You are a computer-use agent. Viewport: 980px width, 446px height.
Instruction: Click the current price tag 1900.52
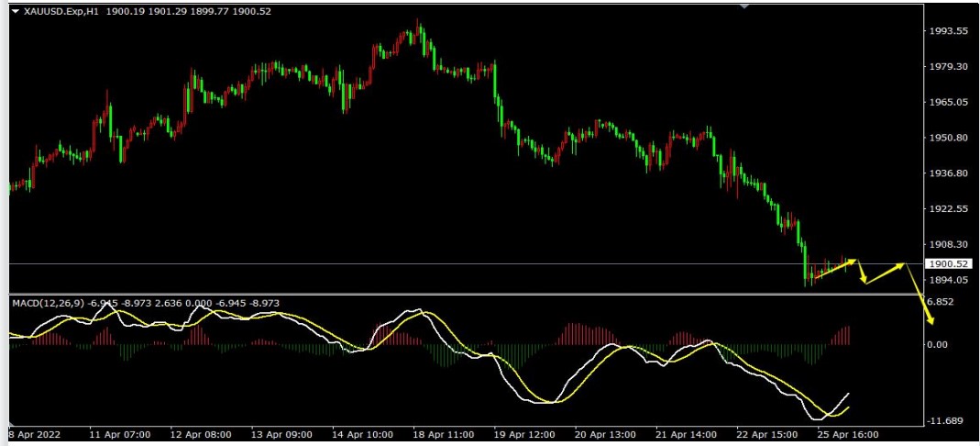pyautogui.click(x=950, y=264)
